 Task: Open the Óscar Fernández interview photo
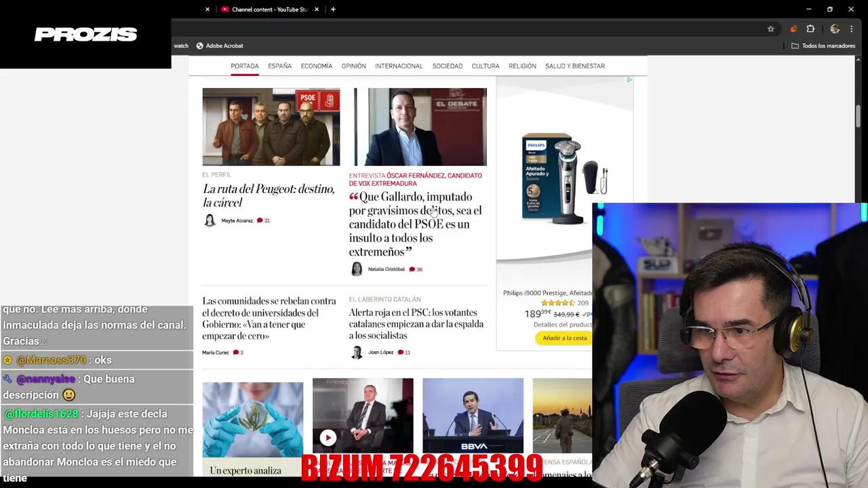click(x=418, y=127)
